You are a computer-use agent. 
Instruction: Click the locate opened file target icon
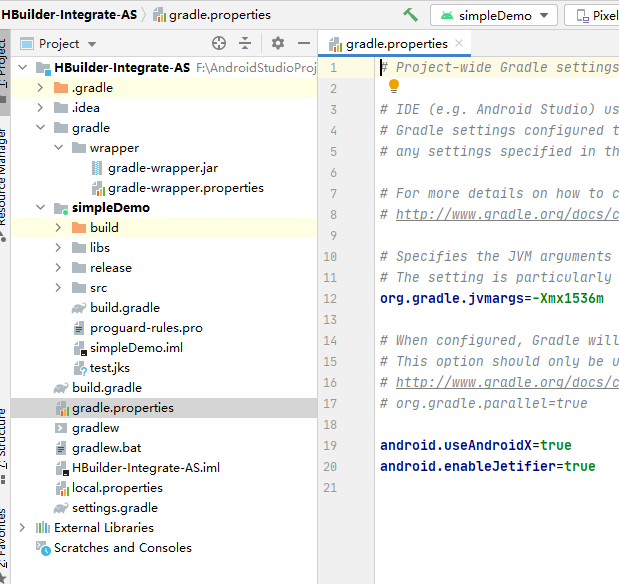[x=219, y=43]
